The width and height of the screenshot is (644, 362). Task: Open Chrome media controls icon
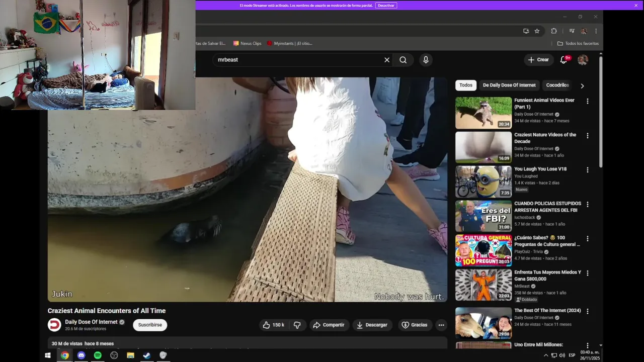[572, 31]
